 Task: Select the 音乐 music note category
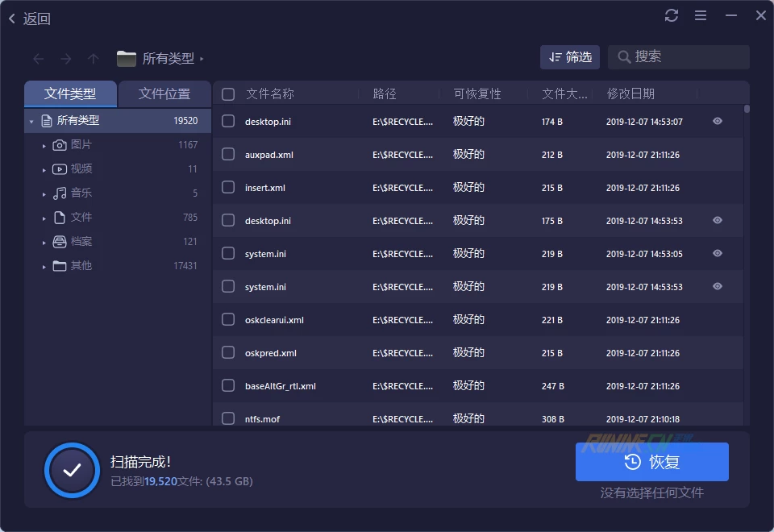(60, 193)
